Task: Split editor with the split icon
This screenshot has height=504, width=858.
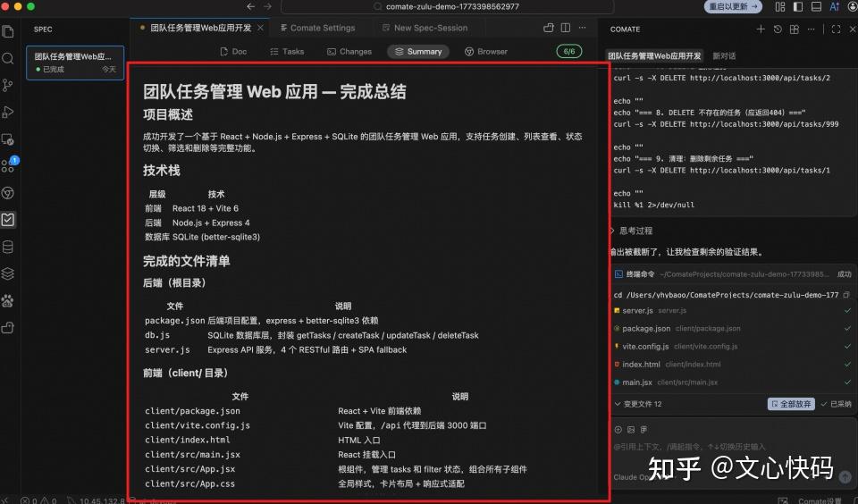Action: [566, 28]
